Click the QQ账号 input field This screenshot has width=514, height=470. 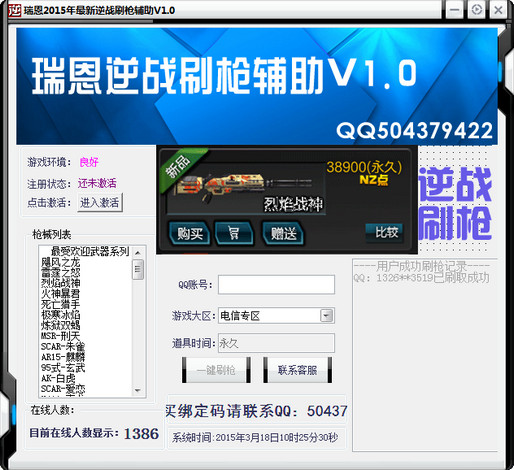276,285
